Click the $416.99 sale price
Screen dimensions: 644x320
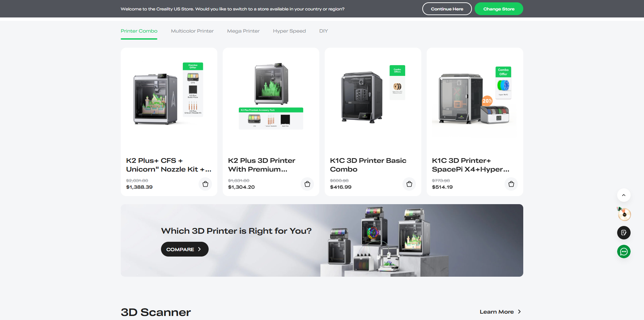point(341,187)
